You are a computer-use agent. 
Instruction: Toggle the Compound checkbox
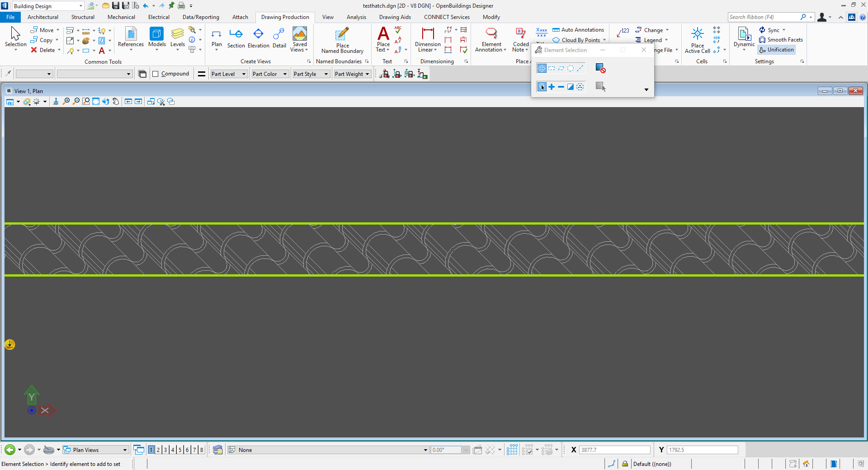[x=156, y=74]
